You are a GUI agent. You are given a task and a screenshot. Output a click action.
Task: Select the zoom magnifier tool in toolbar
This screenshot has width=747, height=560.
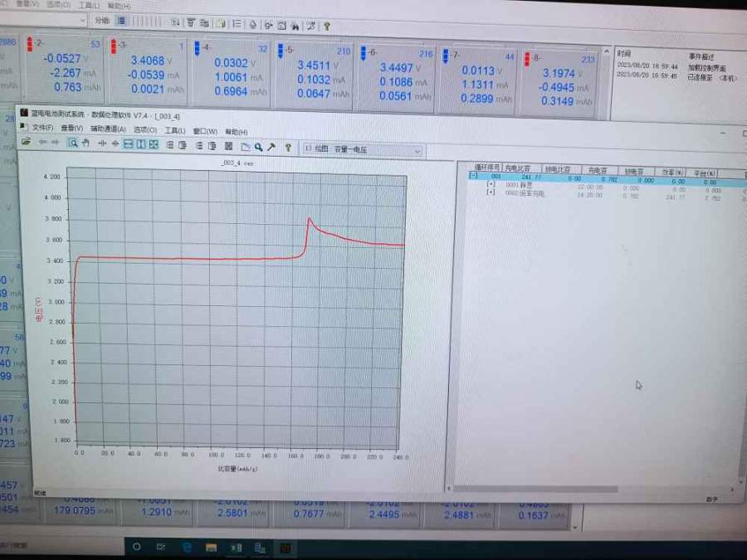click(x=73, y=144)
